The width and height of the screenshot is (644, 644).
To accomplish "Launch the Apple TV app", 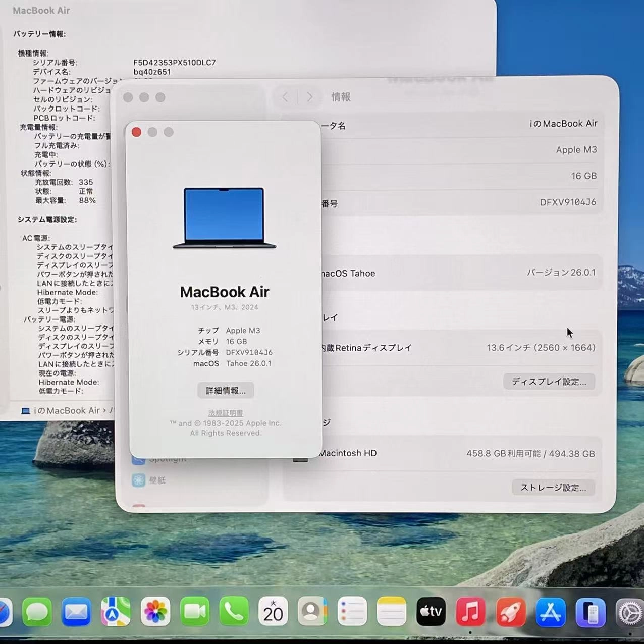I will [x=431, y=612].
